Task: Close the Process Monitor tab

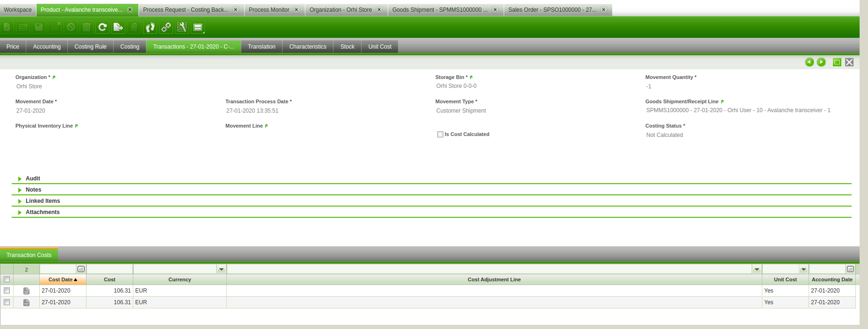Action: tap(297, 10)
